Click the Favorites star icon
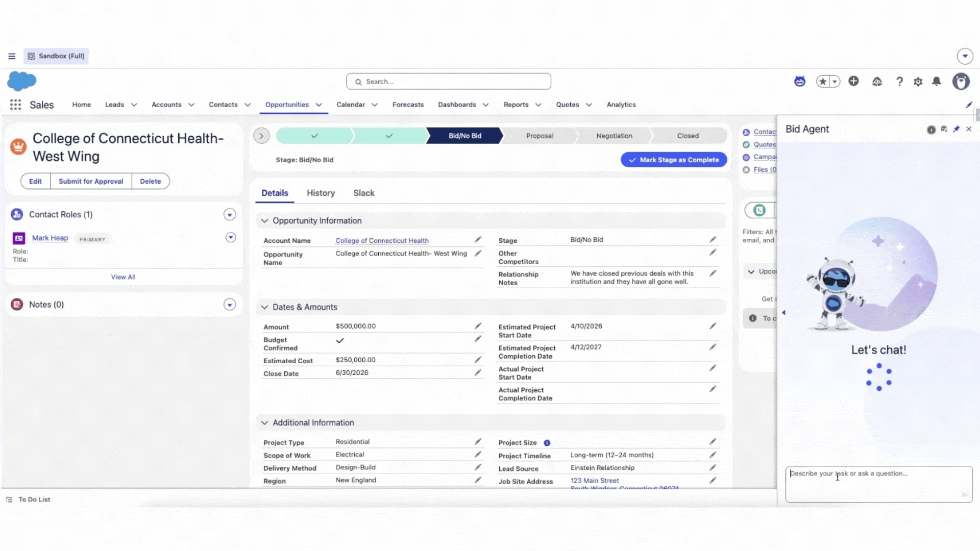Screen dimensions: 980x551 pos(823,82)
